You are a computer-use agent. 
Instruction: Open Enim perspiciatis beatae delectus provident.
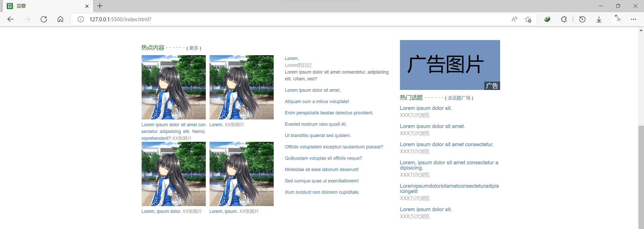(x=329, y=113)
